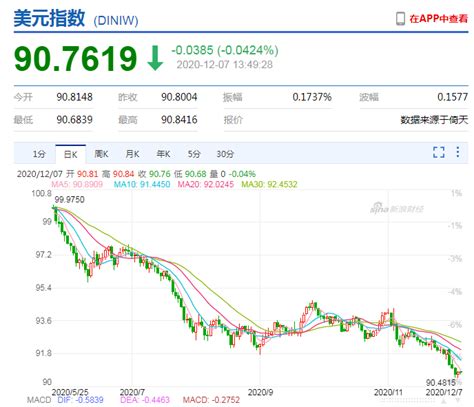
Task: Click the MA30: 92.4532 legend label
Action: point(269,184)
